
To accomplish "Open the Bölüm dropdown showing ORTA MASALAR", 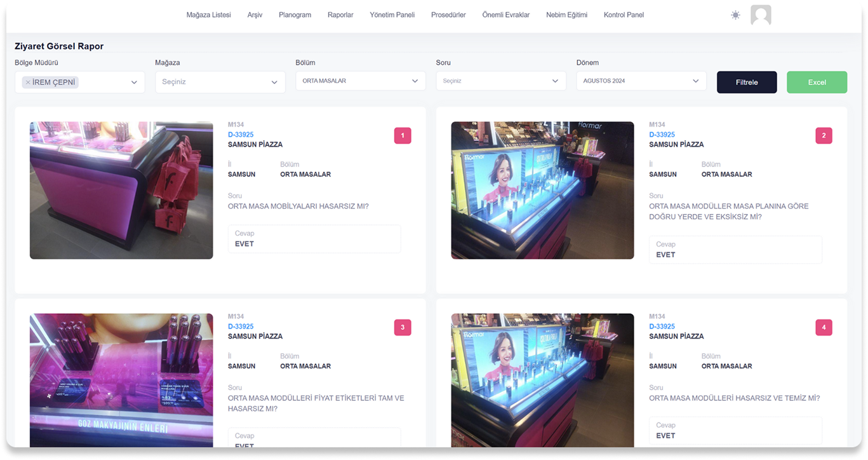I will pyautogui.click(x=361, y=81).
